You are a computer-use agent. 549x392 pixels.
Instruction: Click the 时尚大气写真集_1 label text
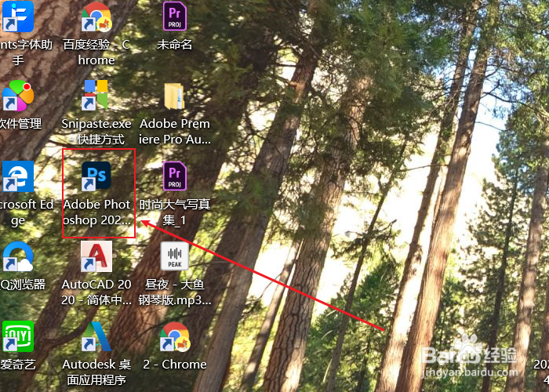(x=175, y=212)
